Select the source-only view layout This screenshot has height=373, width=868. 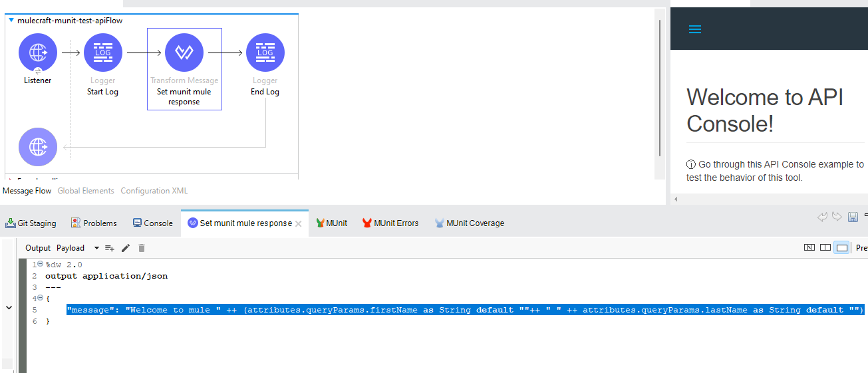click(842, 247)
